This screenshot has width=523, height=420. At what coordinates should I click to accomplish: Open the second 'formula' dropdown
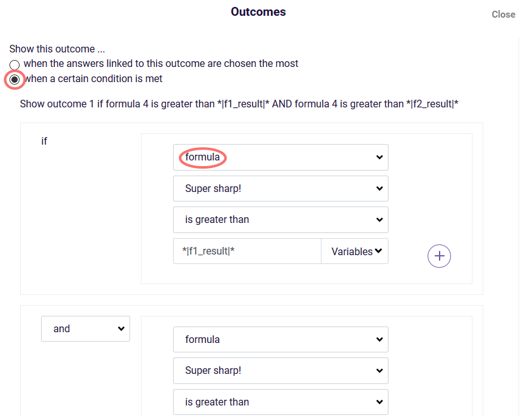pos(280,339)
